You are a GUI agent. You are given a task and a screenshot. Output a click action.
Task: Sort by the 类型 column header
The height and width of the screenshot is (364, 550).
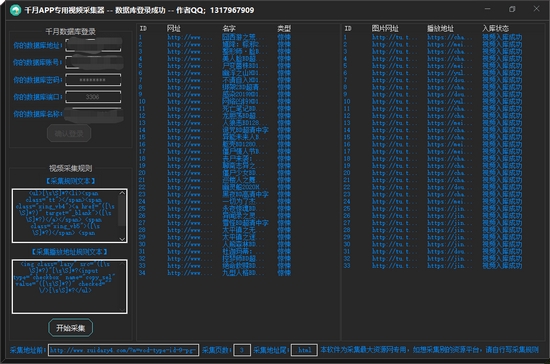[x=284, y=28]
